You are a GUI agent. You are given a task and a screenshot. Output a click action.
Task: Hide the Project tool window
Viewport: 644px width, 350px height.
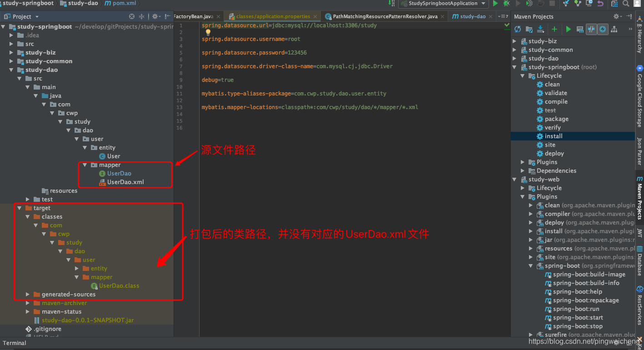pos(167,16)
